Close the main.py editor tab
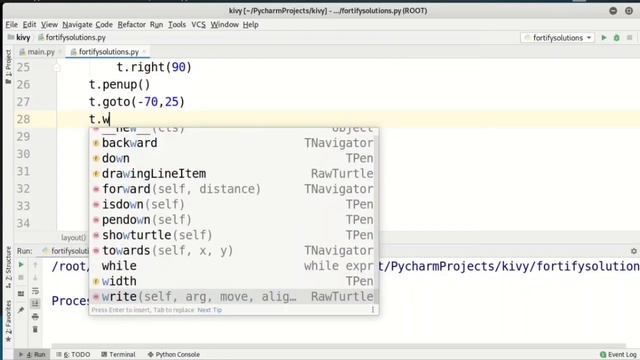Image resolution: width=640 pixels, height=360 pixels. click(60, 51)
